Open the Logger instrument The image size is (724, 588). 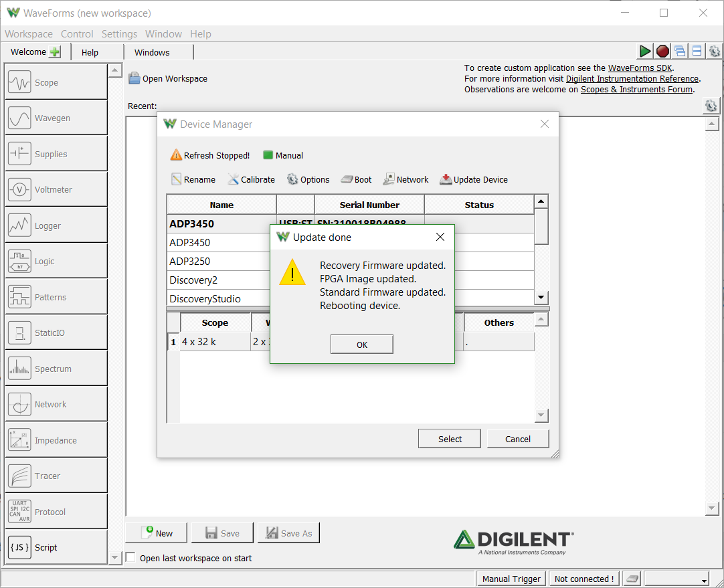point(56,225)
